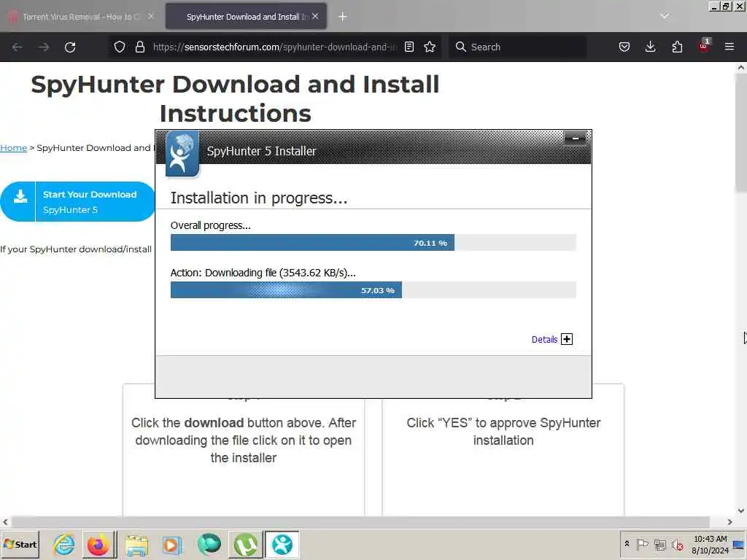Image resolution: width=747 pixels, height=560 pixels.
Task: Click the Overall progress bar at 70.11 %
Action: [373, 242]
